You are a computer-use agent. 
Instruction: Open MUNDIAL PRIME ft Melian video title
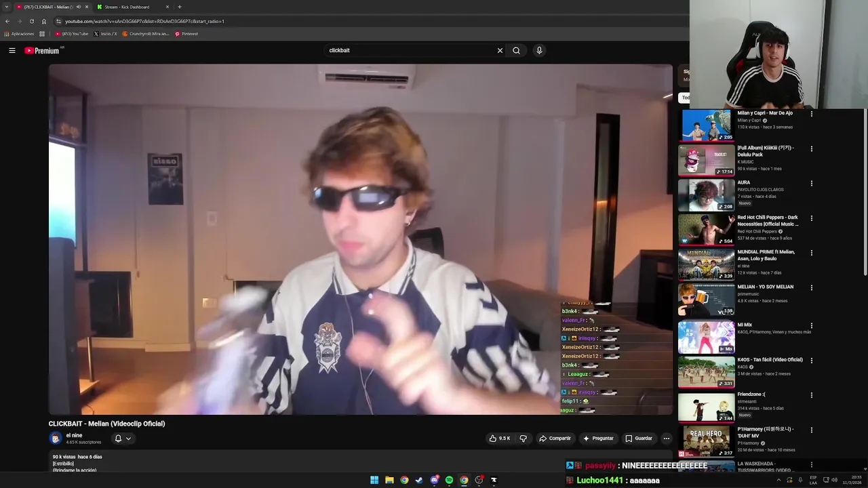click(x=766, y=256)
